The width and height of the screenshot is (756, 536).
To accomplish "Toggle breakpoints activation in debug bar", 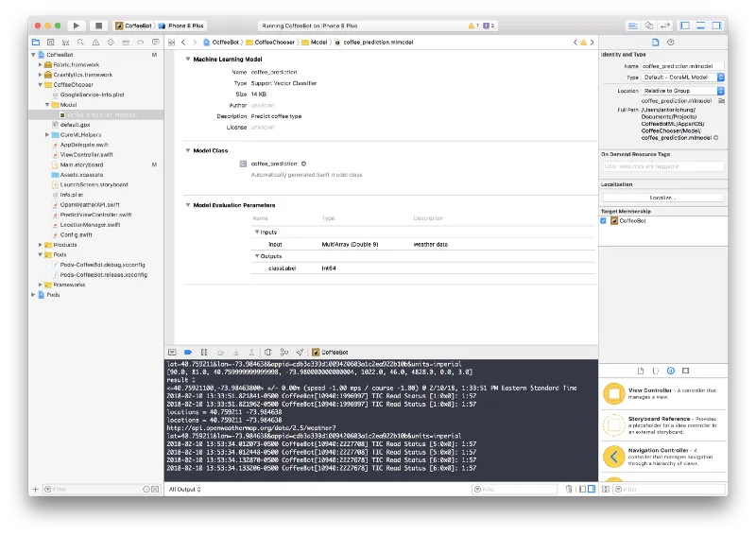I will point(188,353).
